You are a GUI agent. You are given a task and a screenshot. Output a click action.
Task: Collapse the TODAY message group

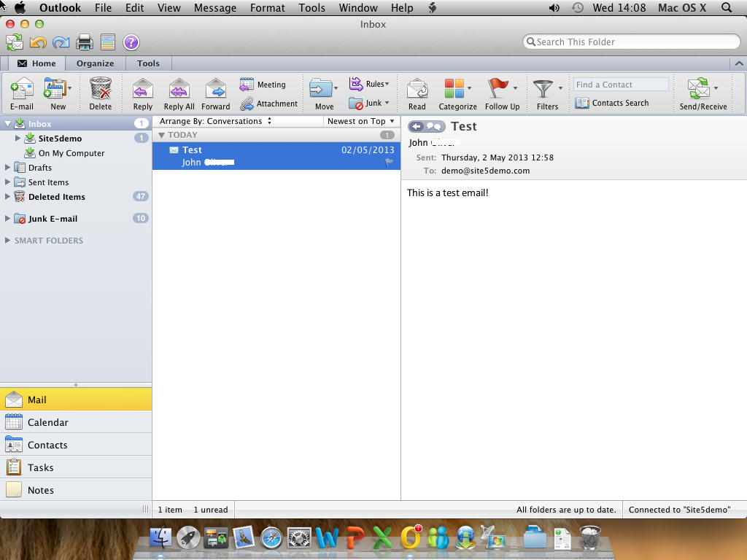point(161,135)
